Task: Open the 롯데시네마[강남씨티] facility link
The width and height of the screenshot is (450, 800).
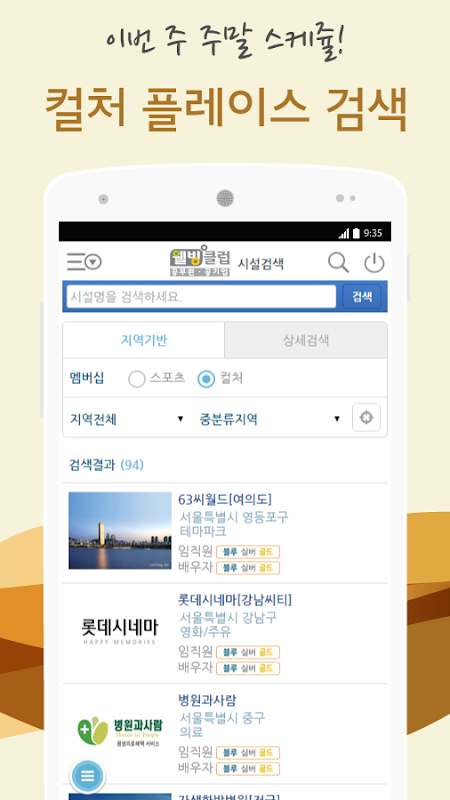Action: (235, 599)
